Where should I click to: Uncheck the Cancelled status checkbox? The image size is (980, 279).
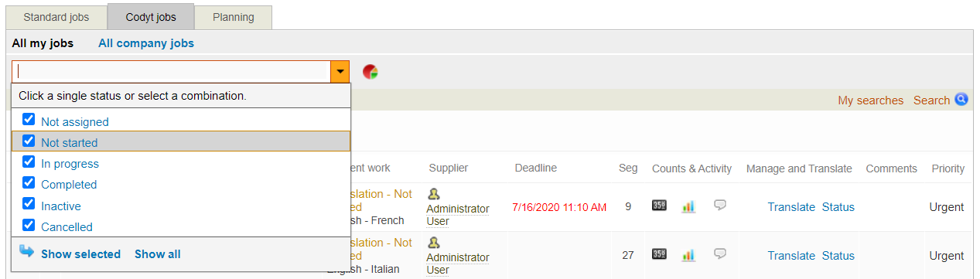point(29,226)
